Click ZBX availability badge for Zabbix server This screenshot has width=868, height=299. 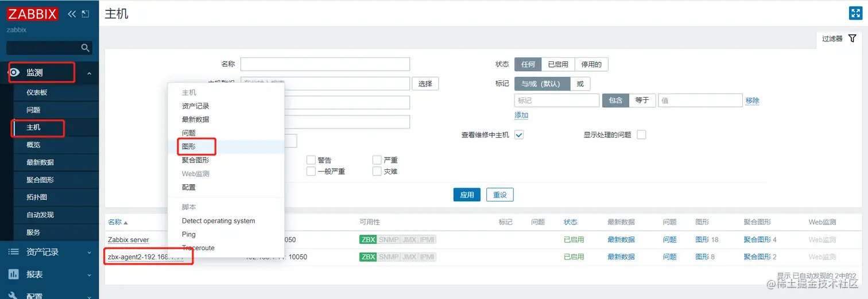point(368,239)
